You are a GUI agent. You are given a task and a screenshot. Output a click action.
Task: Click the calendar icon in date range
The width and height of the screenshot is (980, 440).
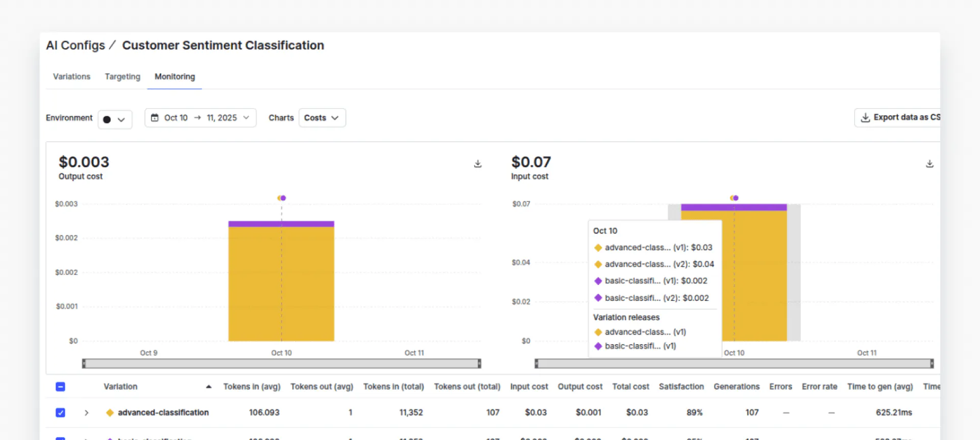coord(155,118)
